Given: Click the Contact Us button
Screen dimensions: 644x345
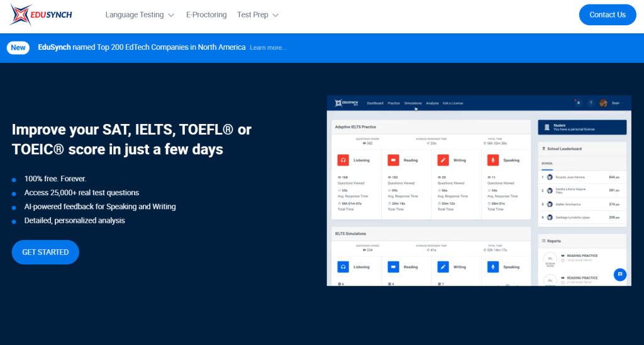Looking at the screenshot, I should click(608, 15).
